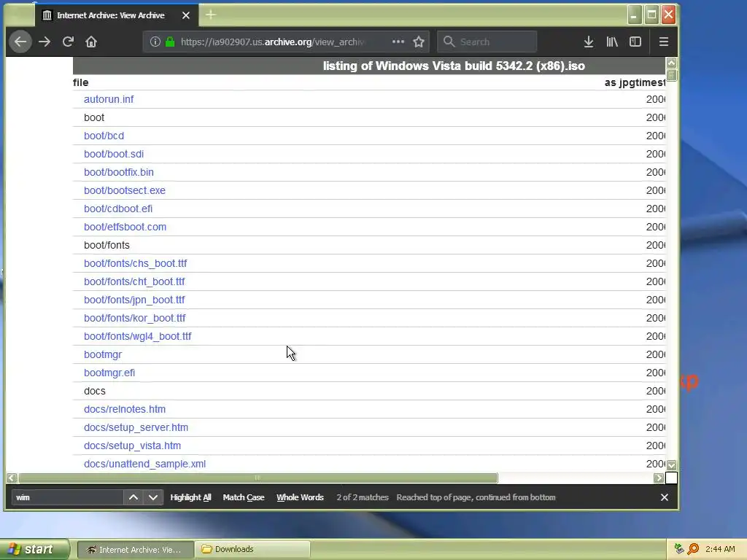Show site information via the info icon
Screen dimensions: 747x560
tap(155, 42)
